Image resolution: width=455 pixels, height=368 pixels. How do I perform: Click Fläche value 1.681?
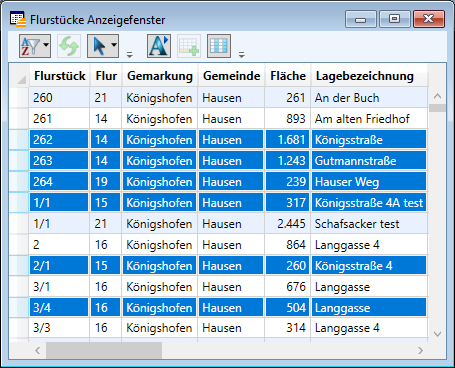click(288, 139)
